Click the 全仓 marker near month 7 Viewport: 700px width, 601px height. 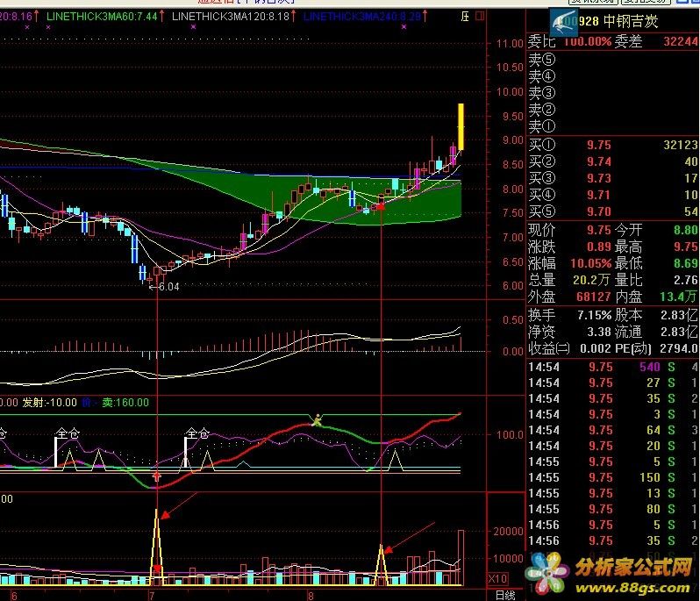pos(197,433)
